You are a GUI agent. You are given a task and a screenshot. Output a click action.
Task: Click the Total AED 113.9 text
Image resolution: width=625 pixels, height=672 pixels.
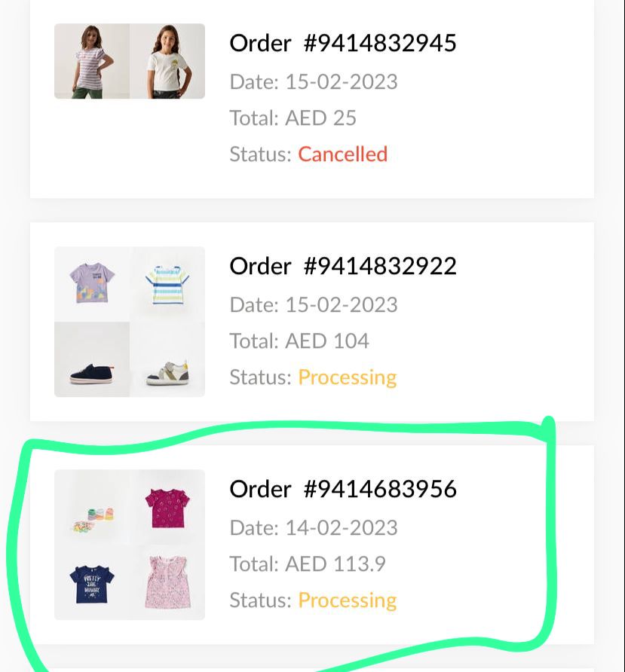click(x=308, y=564)
